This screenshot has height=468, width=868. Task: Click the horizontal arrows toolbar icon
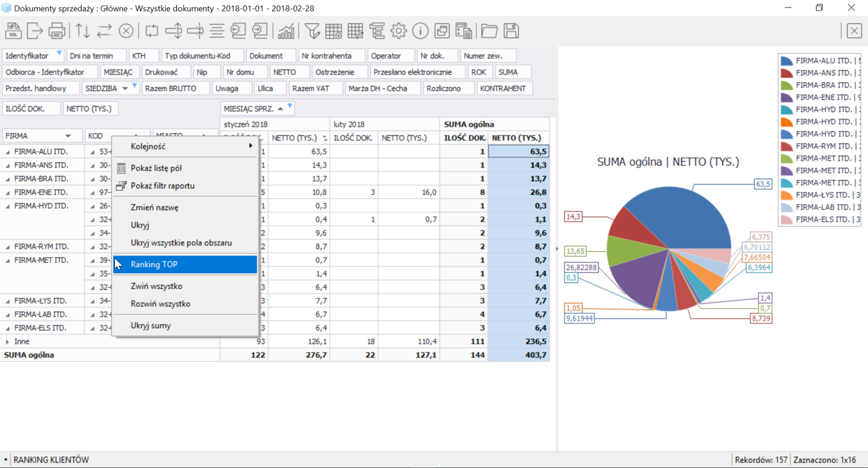pos(195,31)
